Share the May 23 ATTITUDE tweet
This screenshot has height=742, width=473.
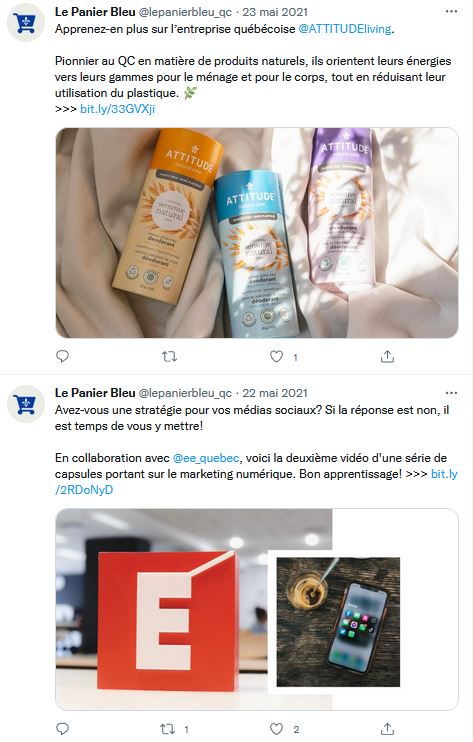pyautogui.click(x=387, y=356)
